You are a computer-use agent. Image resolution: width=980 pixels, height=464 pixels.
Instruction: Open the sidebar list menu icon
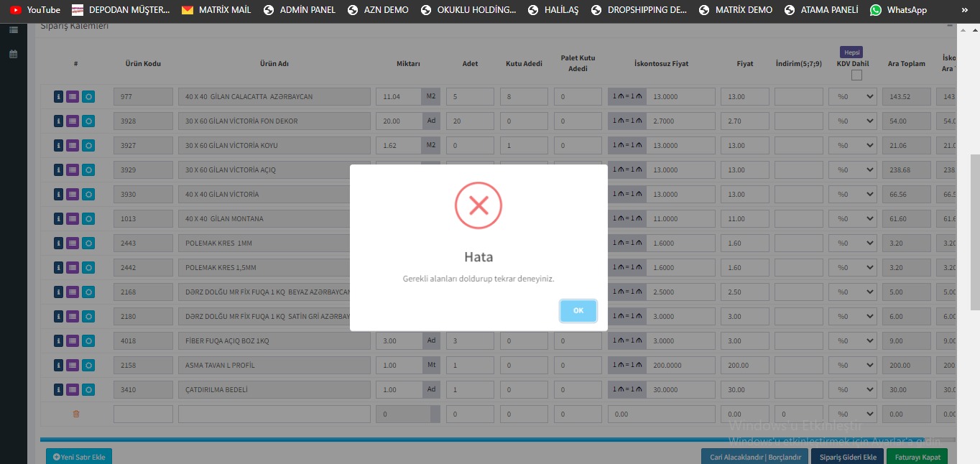pyautogui.click(x=13, y=30)
